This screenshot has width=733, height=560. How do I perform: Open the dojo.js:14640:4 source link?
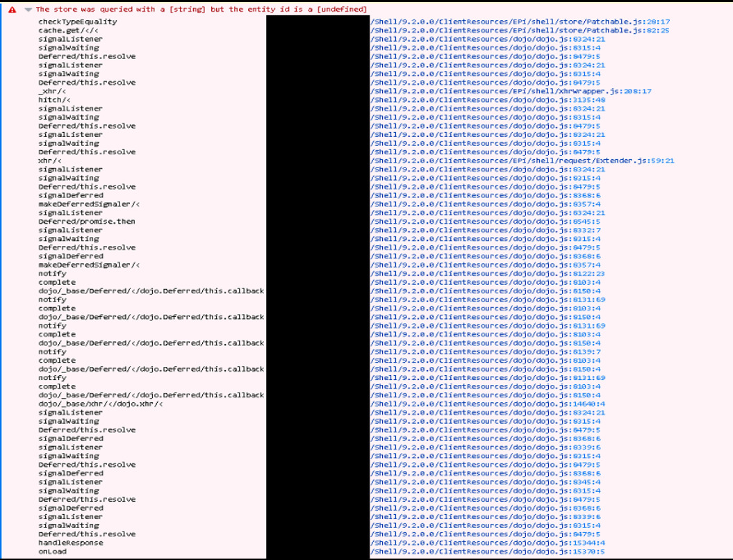[x=488, y=404]
